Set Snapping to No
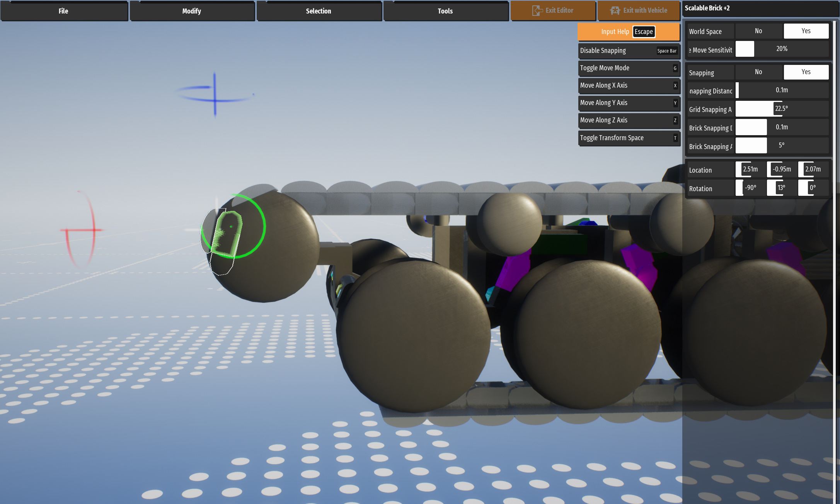The width and height of the screenshot is (840, 504). coord(758,72)
